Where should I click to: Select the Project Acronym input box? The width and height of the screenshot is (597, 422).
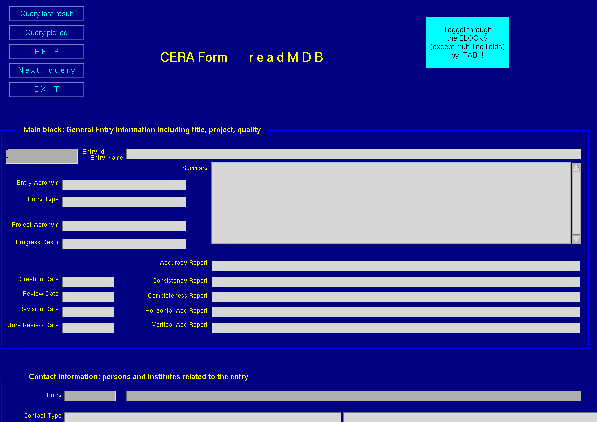(x=124, y=226)
